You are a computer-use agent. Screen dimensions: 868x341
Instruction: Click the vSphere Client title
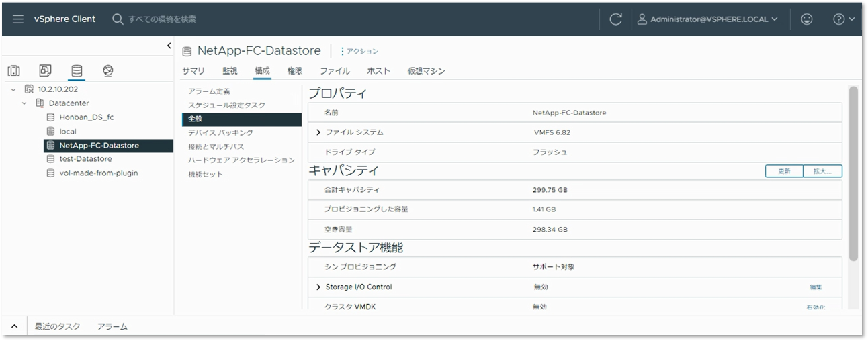(65, 19)
